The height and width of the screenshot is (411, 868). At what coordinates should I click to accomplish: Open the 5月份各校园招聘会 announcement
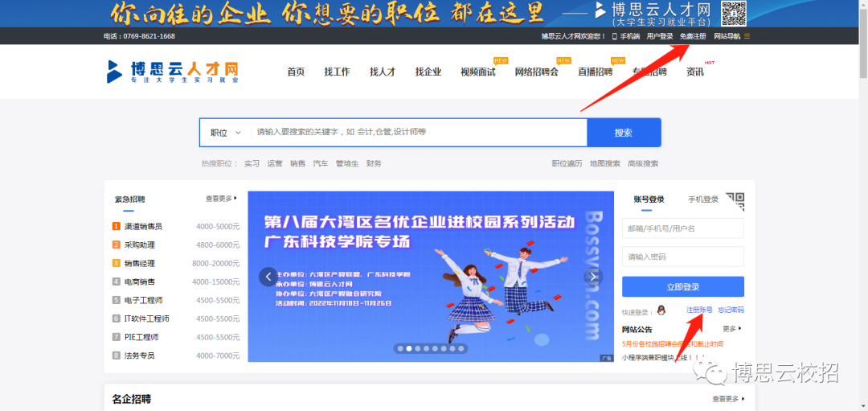(x=673, y=344)
